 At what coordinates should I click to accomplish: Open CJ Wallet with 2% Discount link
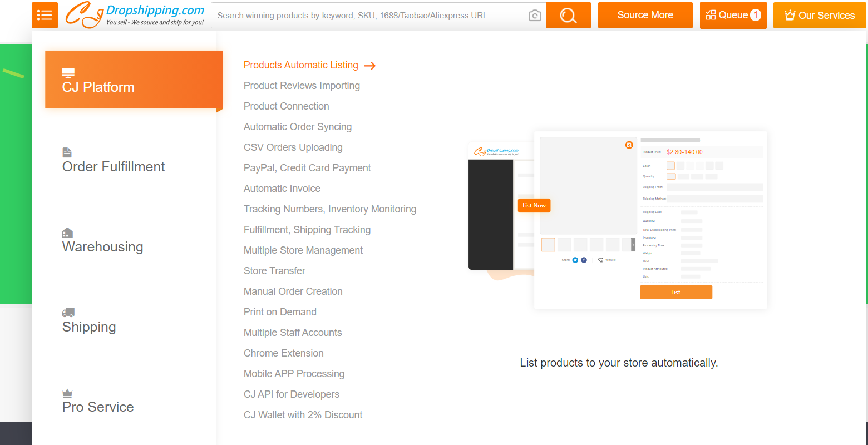point(303,415)
